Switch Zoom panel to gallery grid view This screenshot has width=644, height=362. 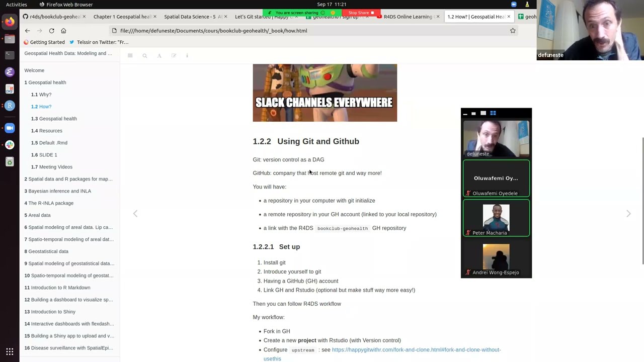[x=493, y=113]
